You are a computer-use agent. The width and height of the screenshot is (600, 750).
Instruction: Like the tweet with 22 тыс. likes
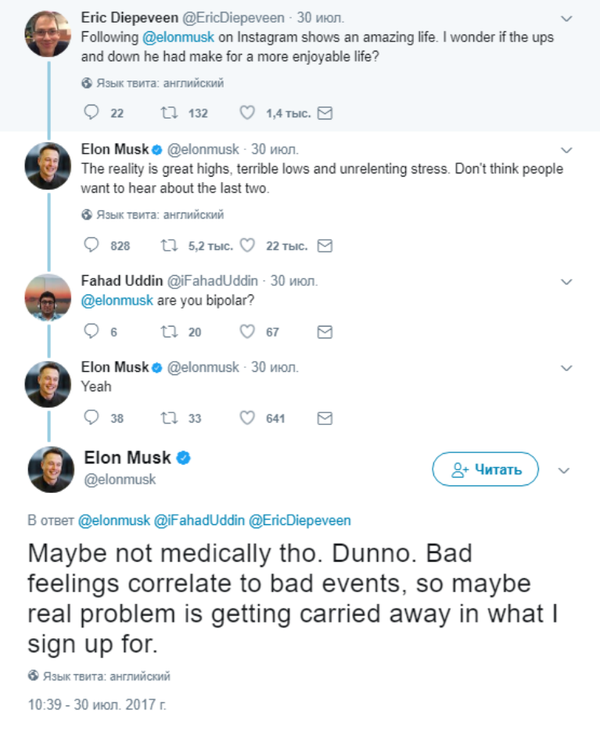[x=246, y=245]
